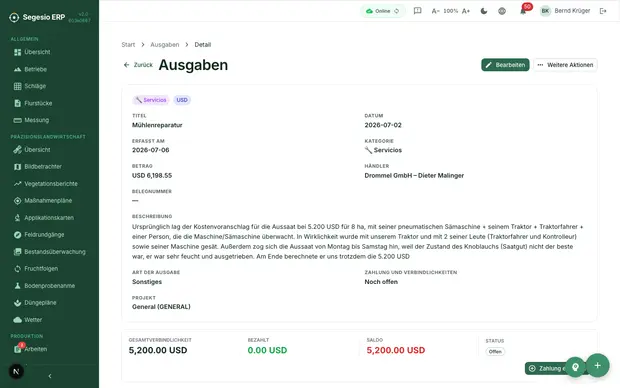Click the black N avatar at bottom left

point(16,371)
